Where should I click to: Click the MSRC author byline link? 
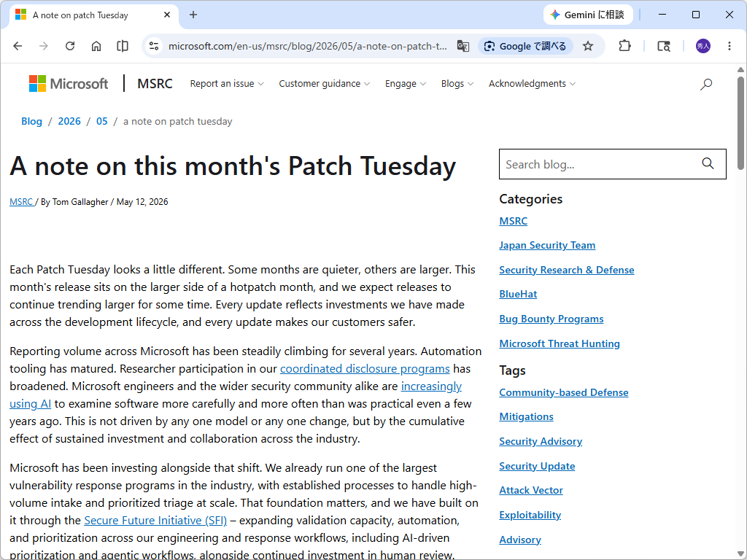pos(21,202)
